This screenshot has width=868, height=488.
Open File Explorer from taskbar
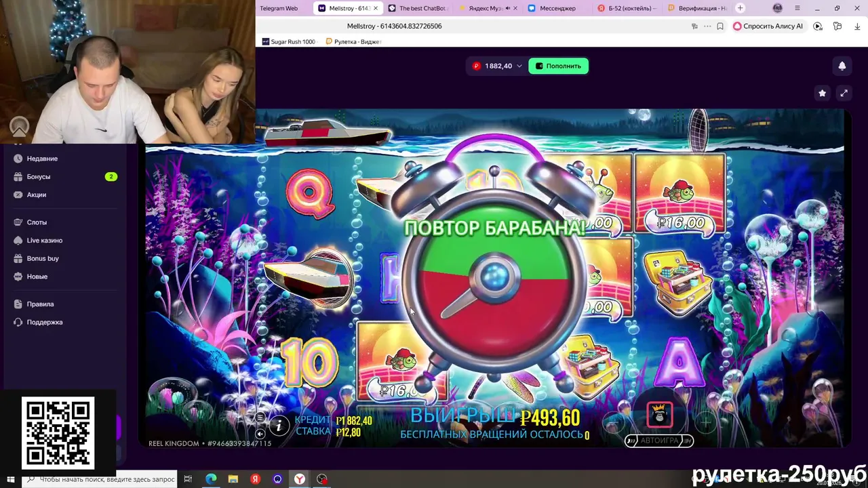233,479
